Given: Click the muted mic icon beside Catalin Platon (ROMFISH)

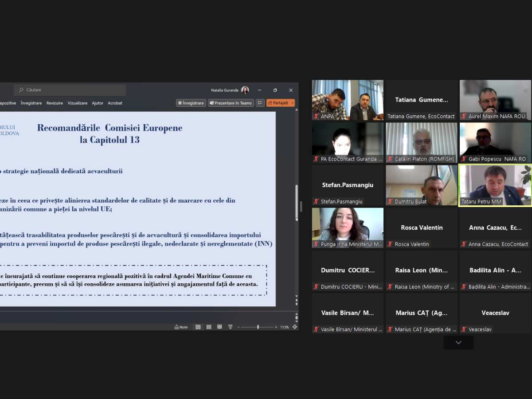Looking at the screenshot, I should [x=391, y=159].
